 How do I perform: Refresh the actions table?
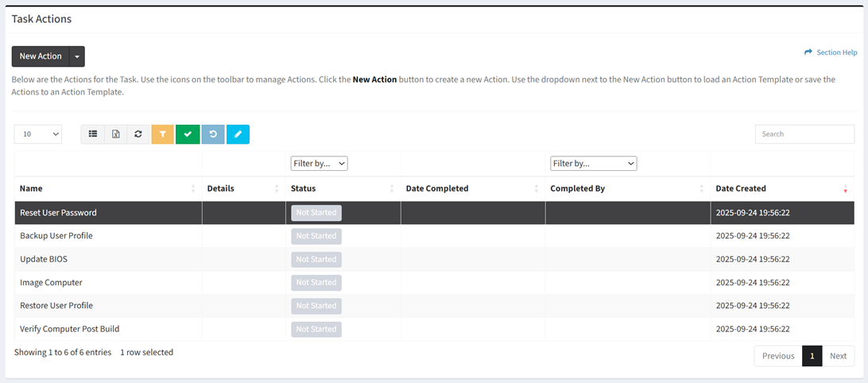pyautogui.click(x=138, y=134)
